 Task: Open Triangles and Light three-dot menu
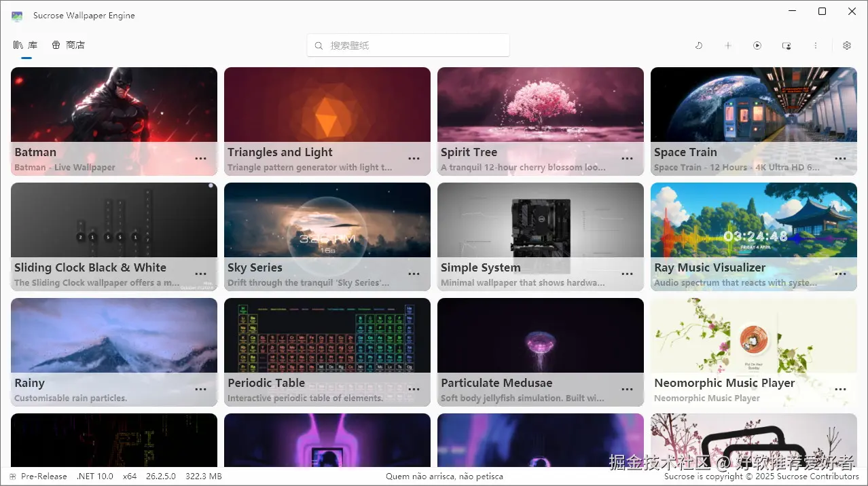pos(414,159)
